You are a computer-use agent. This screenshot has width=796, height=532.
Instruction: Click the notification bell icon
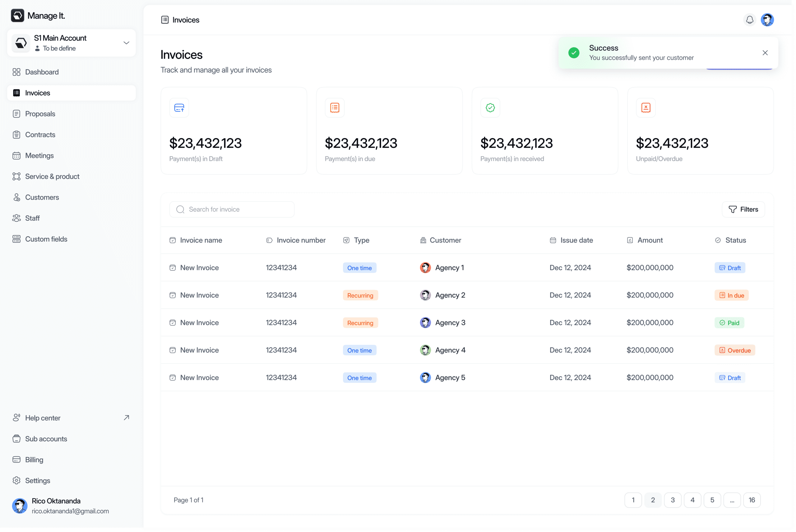750,20
